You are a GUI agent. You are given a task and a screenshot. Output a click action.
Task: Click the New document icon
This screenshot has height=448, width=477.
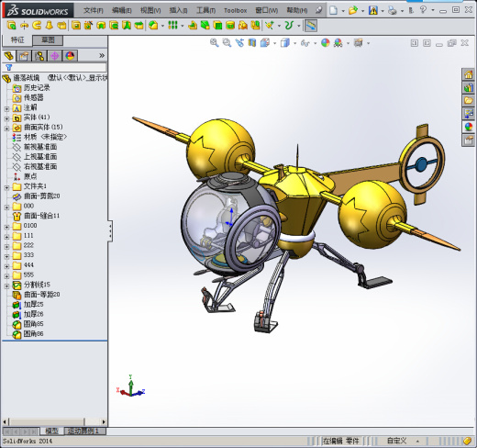point(334,10)
